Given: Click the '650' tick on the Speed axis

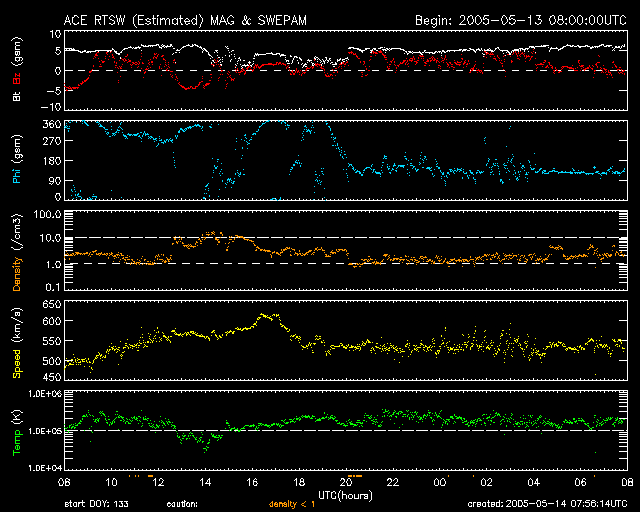Looking at the screenshot, I should (52, 304).
